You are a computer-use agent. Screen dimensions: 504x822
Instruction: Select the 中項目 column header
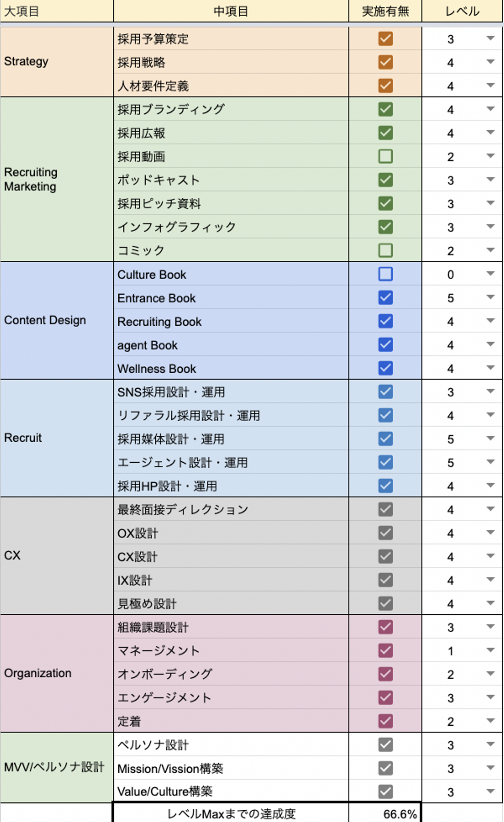pos(231,11)
